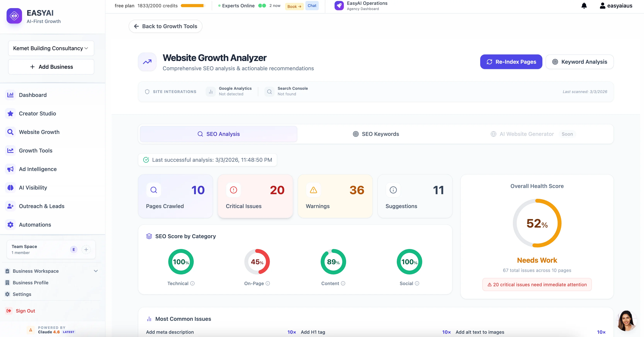The image size is (644, 337).
Task: Toggle the E avatar in Team Space
Action: pyautogui.click(x=74, y=250)
